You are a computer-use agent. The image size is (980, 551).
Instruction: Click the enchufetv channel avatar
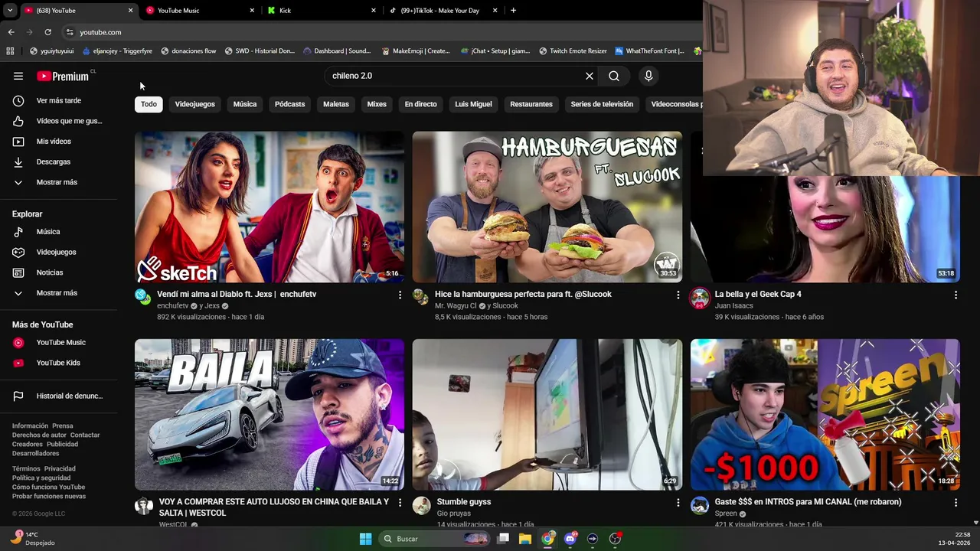(144, 297)
